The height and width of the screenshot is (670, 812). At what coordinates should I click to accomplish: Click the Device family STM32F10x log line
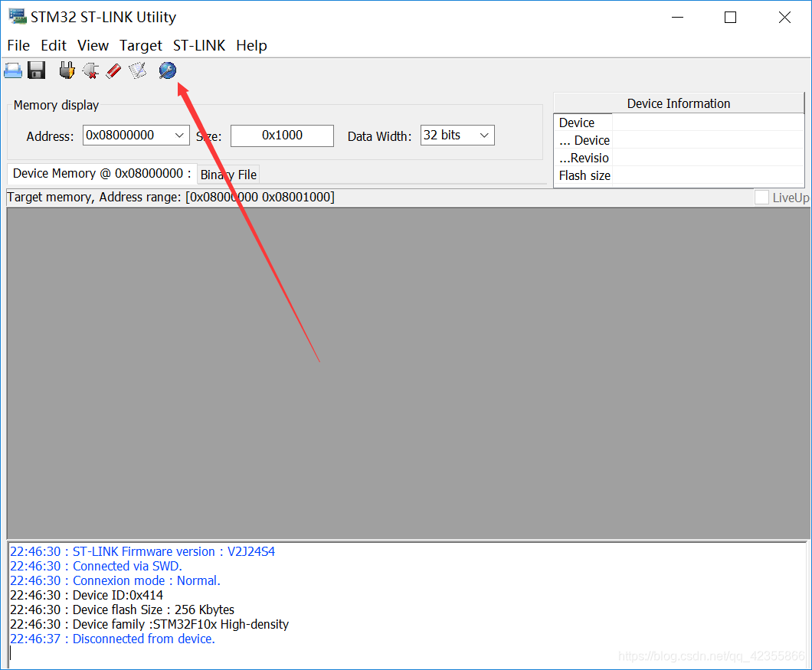[149, 624]
